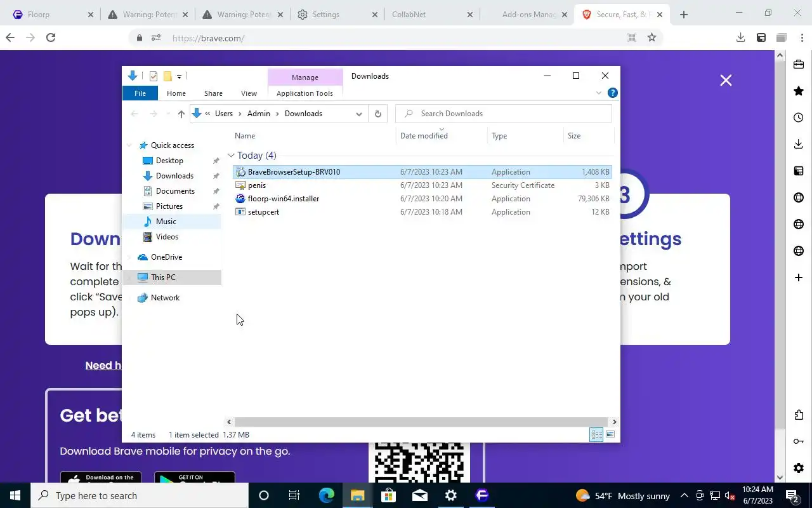Switch to the Settings browser tab
Image resolution: width=812 pixels, height=508 pixels.
coord(337,15)
